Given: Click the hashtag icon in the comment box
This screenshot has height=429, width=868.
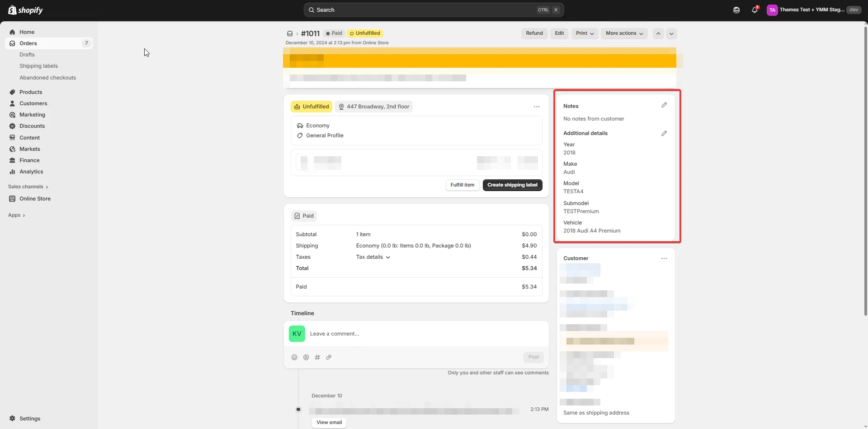Looking at the screenshot, I should (x=317, y=357).
